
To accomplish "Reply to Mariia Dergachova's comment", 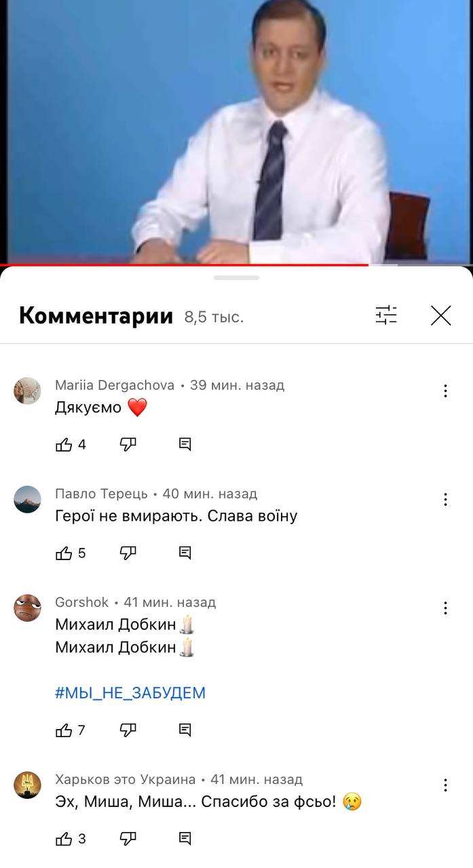I will point(185,444).
